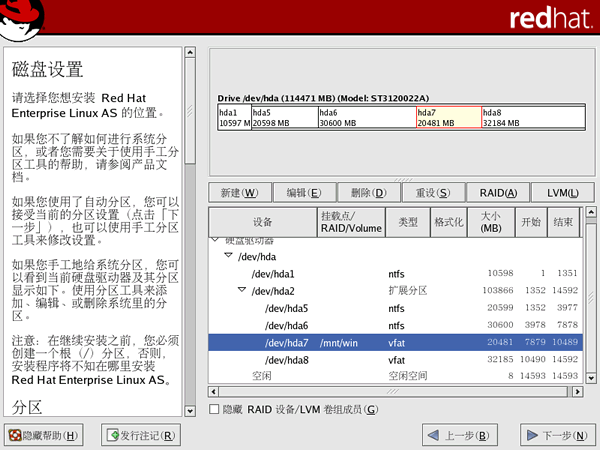Click the help panel scroll down arrow
Screen dimensions: 600x450
pyautogui.click(x=190, y=411)
